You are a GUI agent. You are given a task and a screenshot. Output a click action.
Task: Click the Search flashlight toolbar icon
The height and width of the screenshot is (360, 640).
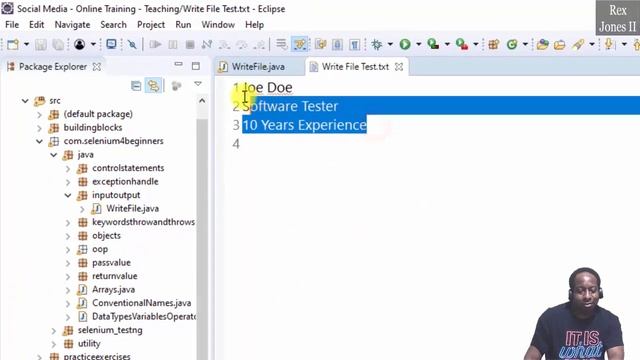pyautogui.click(x=578, y=44)
